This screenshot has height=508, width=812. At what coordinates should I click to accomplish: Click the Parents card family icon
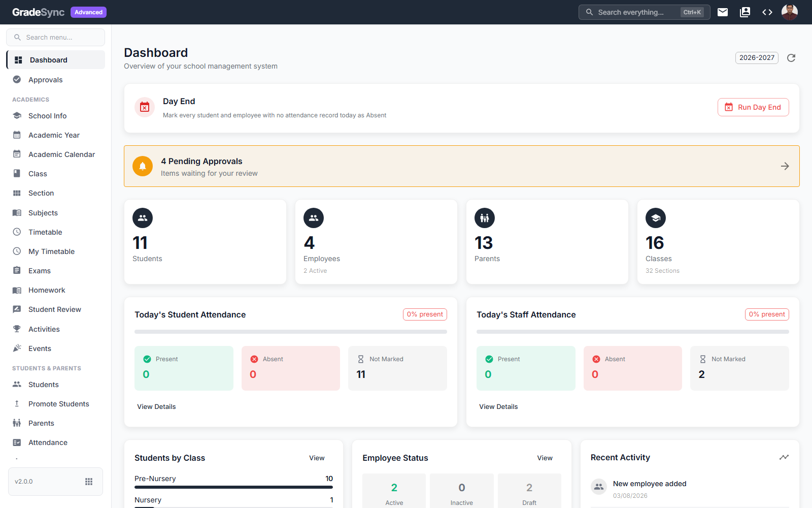pos(485,218)
